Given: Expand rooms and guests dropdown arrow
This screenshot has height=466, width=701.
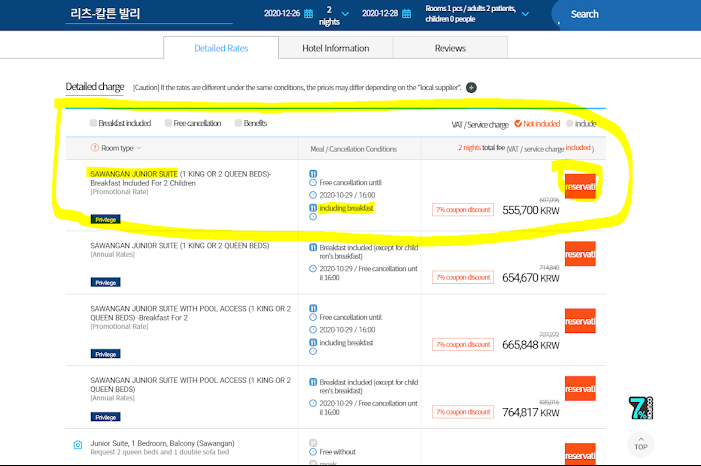Looking at the screenshot, I should pos(526,14).
